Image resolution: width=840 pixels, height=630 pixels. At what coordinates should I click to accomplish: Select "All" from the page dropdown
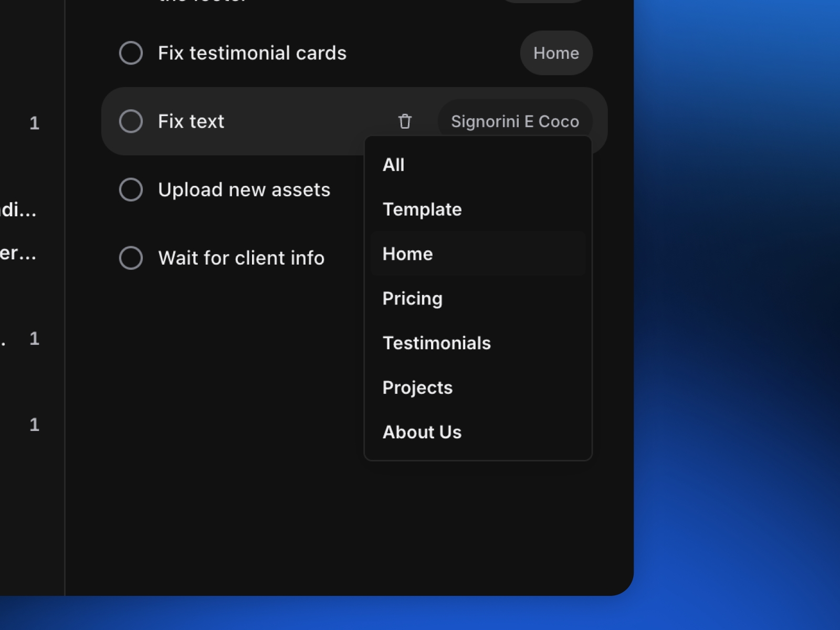394,164
